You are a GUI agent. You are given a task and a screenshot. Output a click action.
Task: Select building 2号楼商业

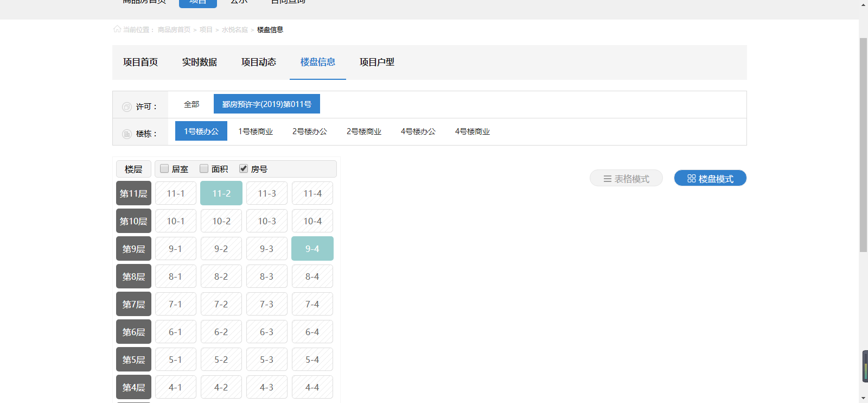364,131
